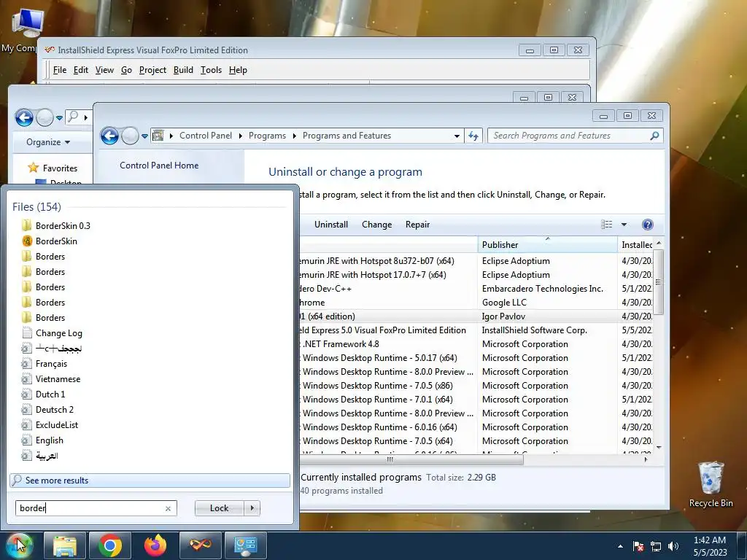Select Embarcadero Technologies Inc. row
747x560 pixels.
point(476,289)
